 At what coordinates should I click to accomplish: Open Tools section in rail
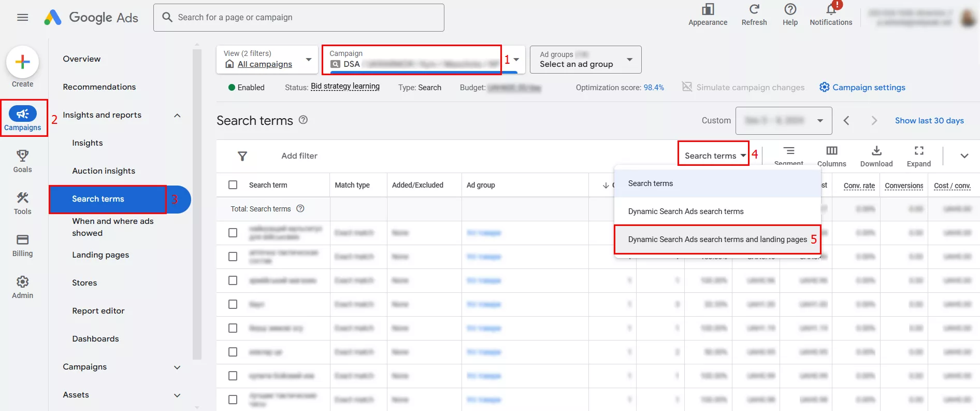(x=22, y=203)
